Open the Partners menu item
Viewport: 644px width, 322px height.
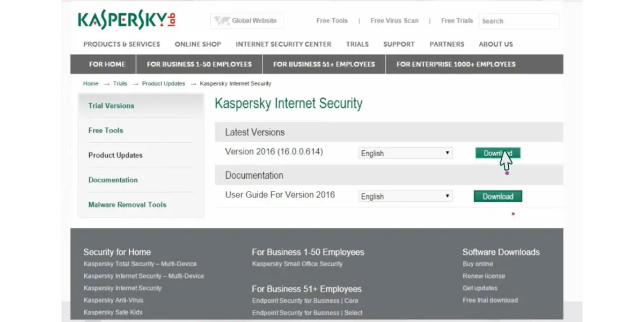tap(447, 44)
